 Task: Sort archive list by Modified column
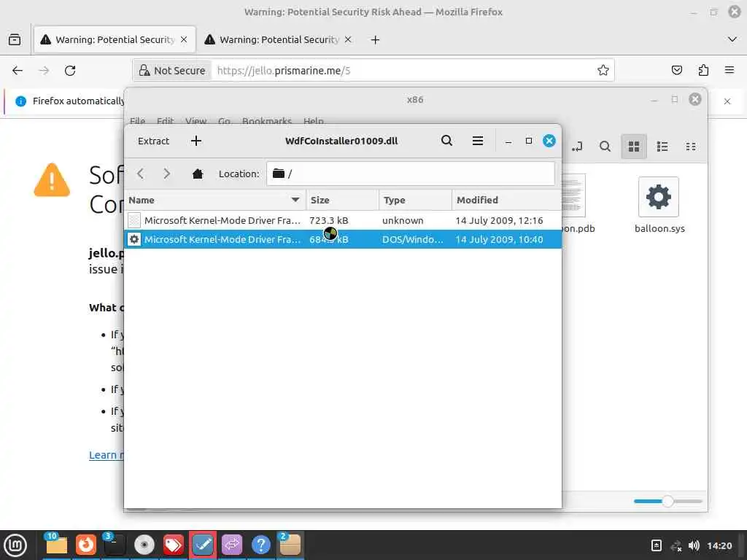pyautogui.click(x=506, y=200)
